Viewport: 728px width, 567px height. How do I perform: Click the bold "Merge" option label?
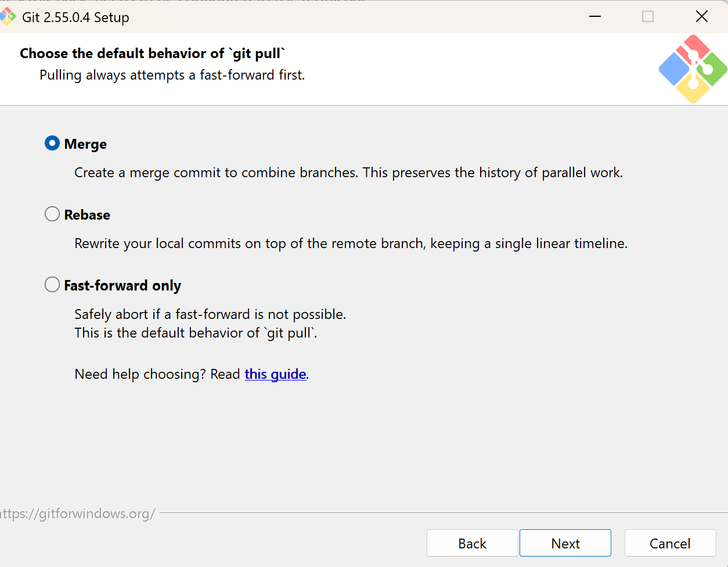85,144
